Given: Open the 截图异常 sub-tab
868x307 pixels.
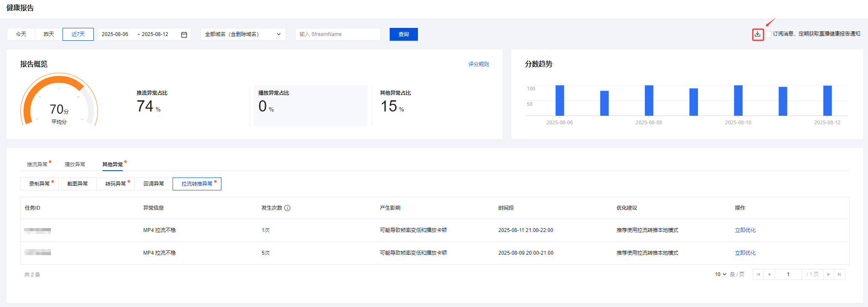Looking at the screenshot, I should [x=78, y=184].
